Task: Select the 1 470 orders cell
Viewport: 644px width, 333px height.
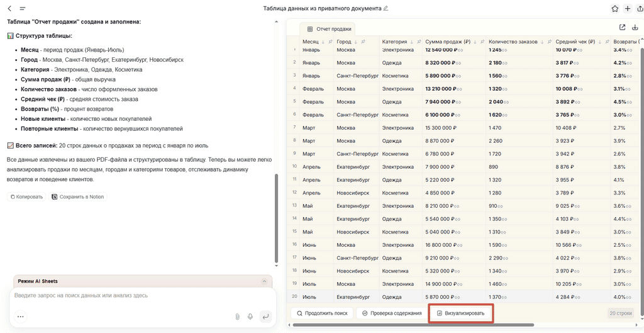Action: [519, 128]
